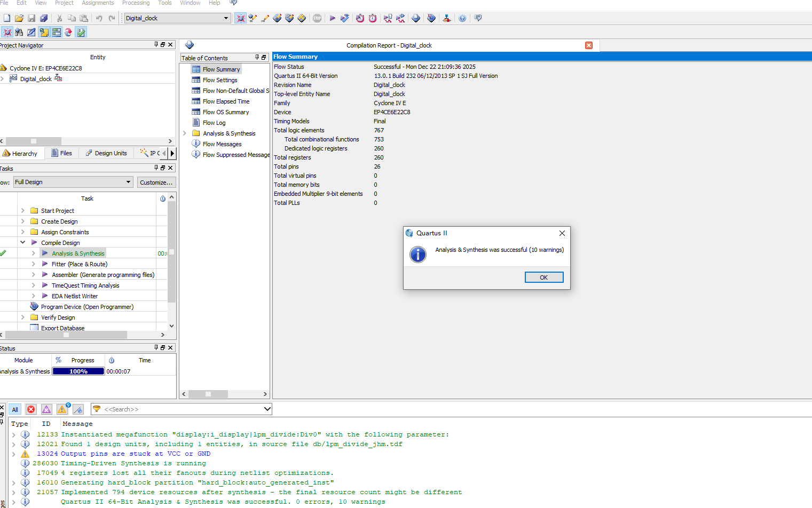Click the Undo arrow in the toolbar
Image resolution: width=812 pixels, height=508 pixels.
tap(99, 18)
